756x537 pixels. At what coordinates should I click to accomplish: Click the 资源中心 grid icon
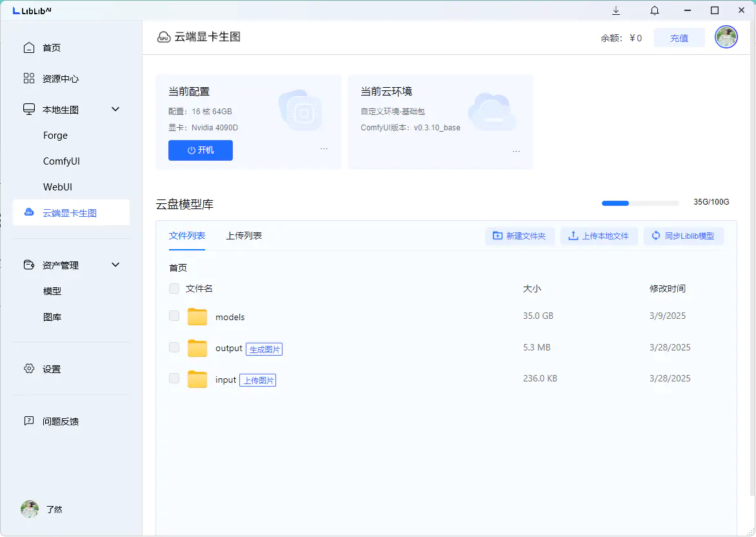tap(29, 79)
